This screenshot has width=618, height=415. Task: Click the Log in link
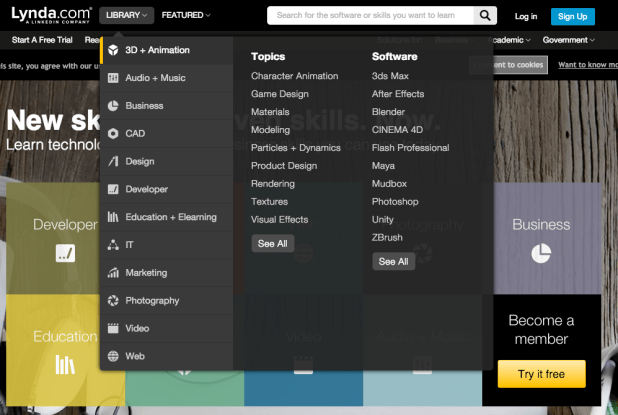(526, 17)
